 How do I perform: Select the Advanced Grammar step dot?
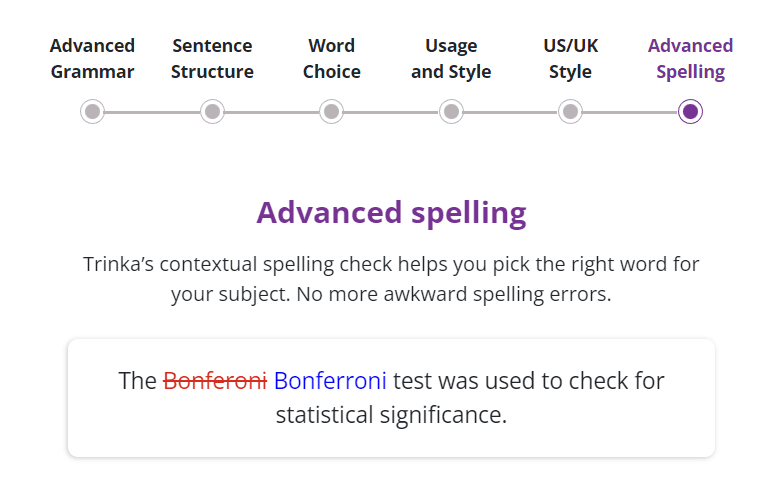click(93, 112)
